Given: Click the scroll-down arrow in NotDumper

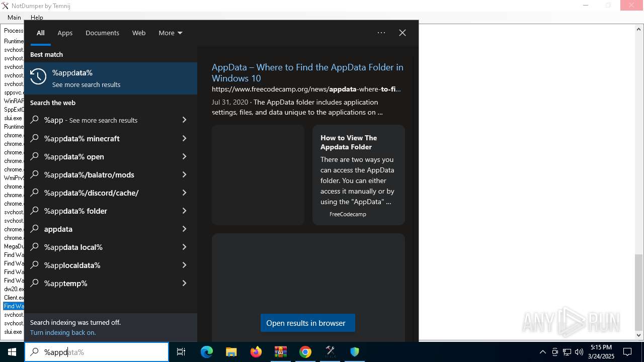Looking at the screenshot, I should click(x=639, y=335).
